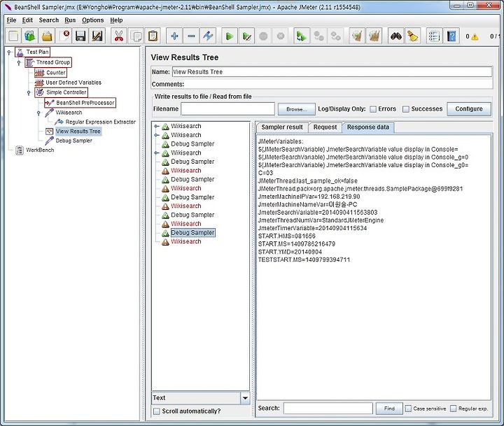This screenshot has width=504, height=426.
Task: Enable the Successes only checkbox
Action: pos(406,109)
